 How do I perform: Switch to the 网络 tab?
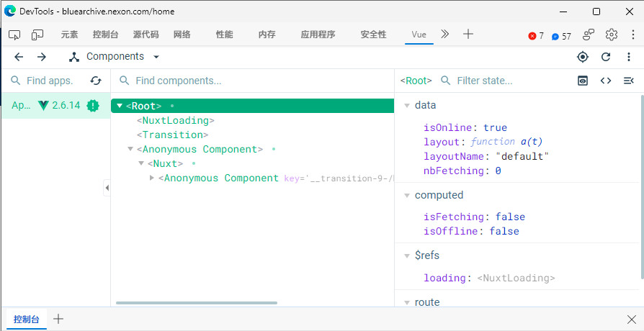point(182,35)
